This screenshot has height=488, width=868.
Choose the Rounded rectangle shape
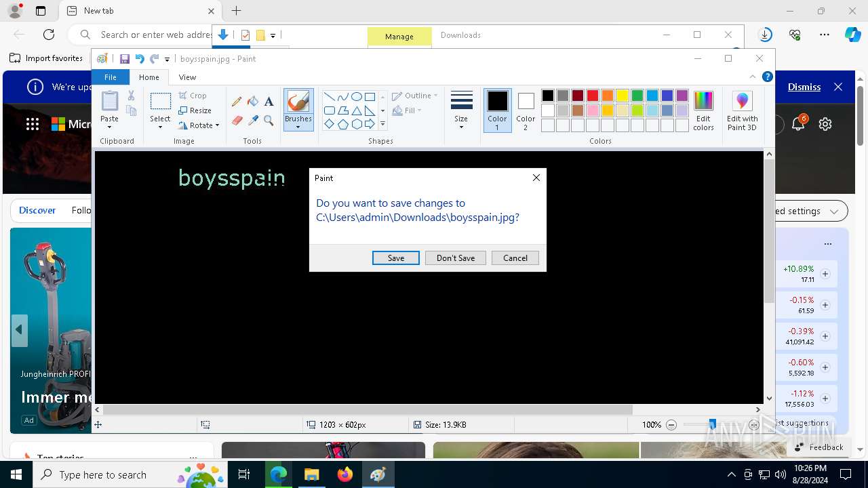click(x=329, y=110)
